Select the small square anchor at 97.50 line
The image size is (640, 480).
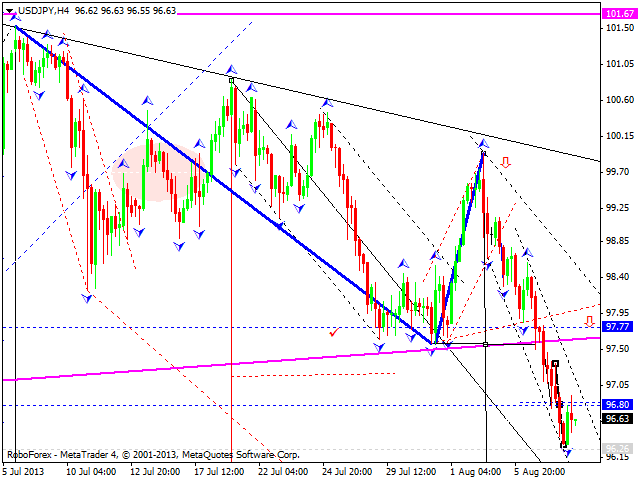coord(485,344)
